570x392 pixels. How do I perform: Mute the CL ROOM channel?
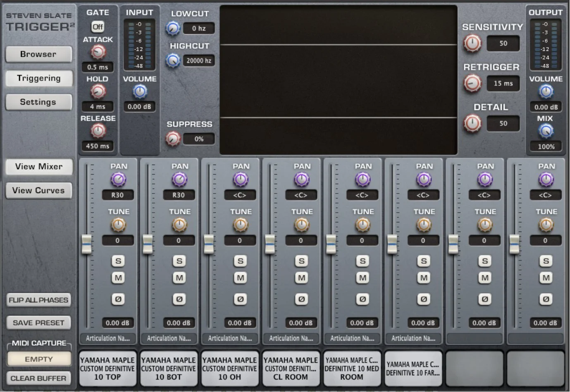pyautogui.click(x=302, y=278)
